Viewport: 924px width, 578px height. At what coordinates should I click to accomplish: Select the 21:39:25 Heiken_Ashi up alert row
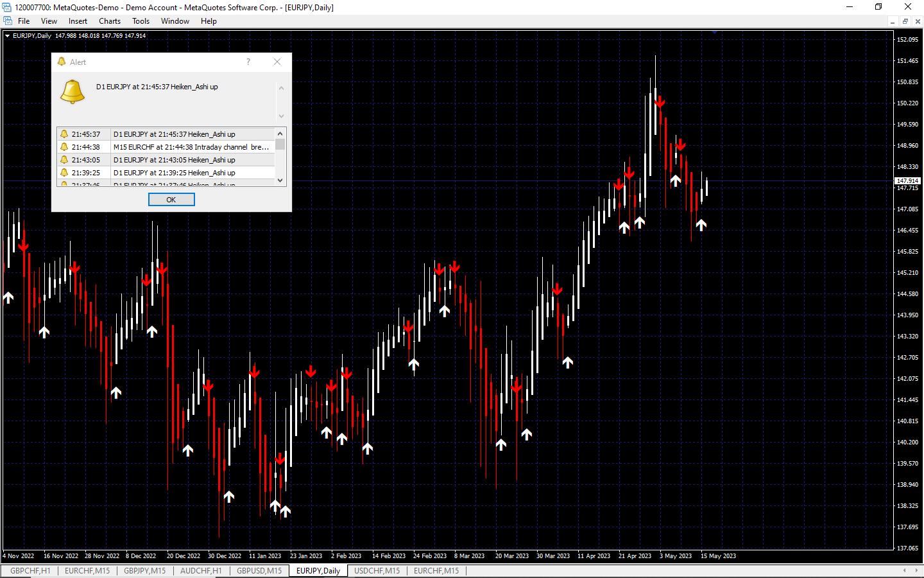pyautogui.click(x=166, y=173)
